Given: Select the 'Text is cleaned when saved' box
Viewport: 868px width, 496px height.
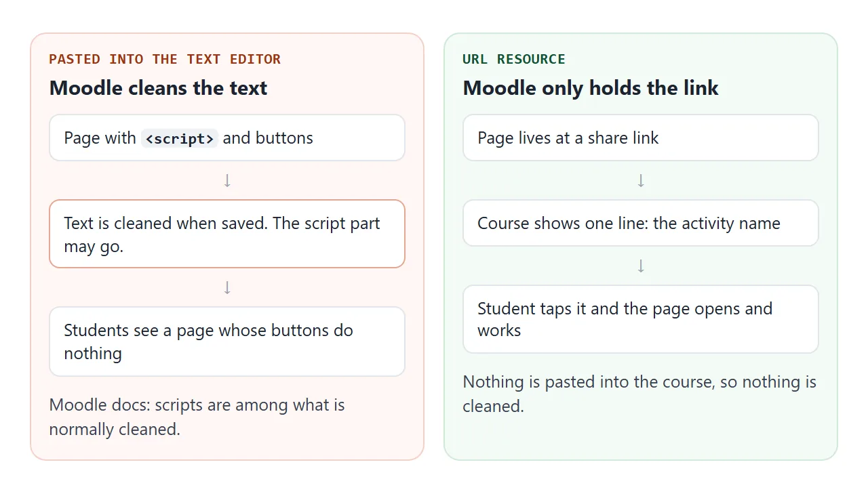Looking at the screenshot, I should tap(227, 234).
